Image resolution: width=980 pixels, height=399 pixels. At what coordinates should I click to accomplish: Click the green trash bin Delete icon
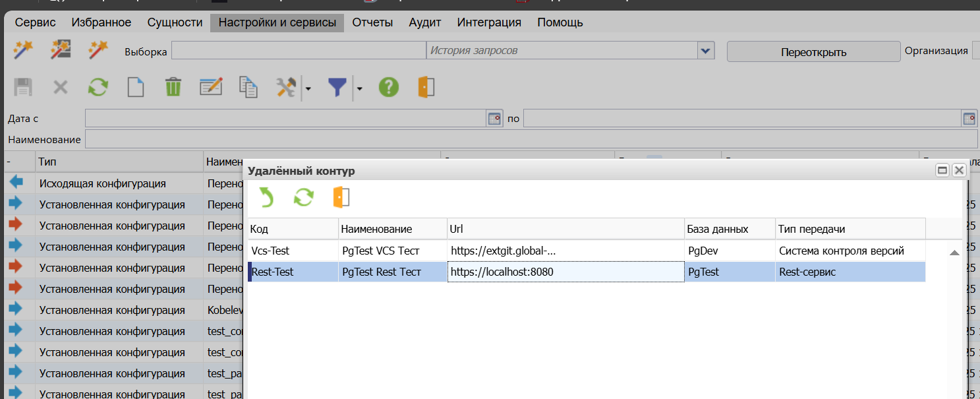(173, 87)
